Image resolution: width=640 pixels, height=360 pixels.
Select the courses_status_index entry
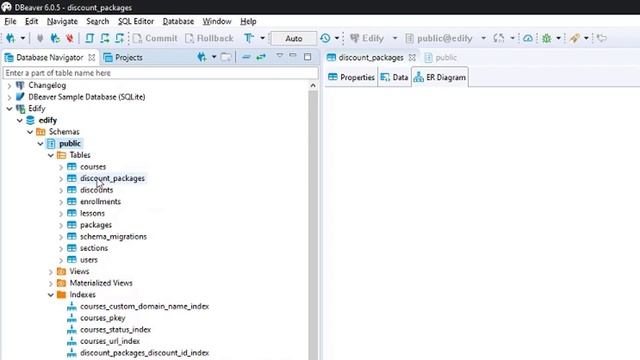click(x=116, y=329)
